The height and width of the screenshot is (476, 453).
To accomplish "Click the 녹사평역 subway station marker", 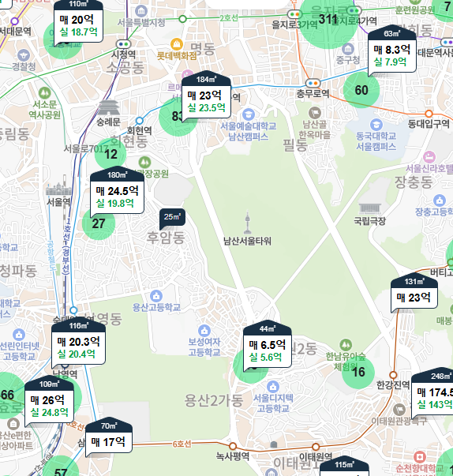I will point(233,446).
